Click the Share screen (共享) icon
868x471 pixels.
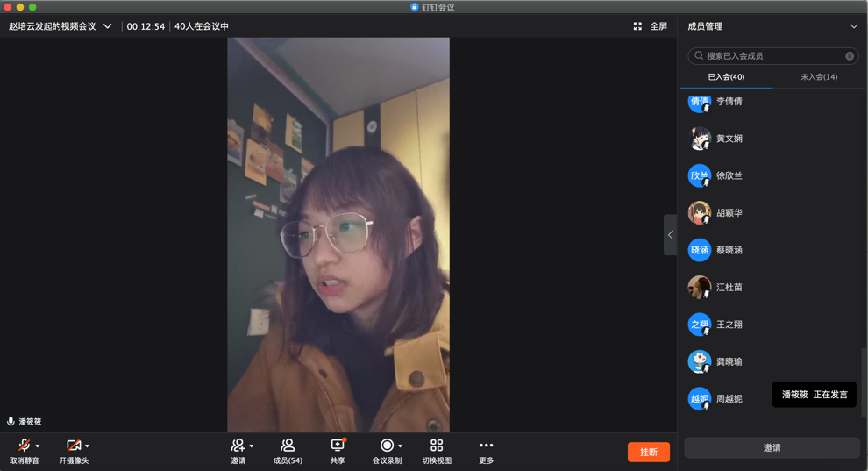pyautogui.click(x=338, y=446)
